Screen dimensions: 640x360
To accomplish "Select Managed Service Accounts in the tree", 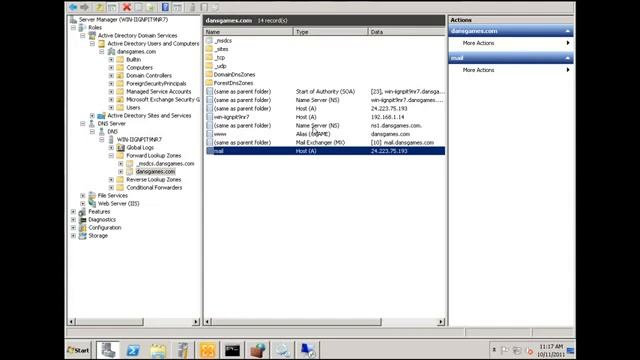I will 158,91.
